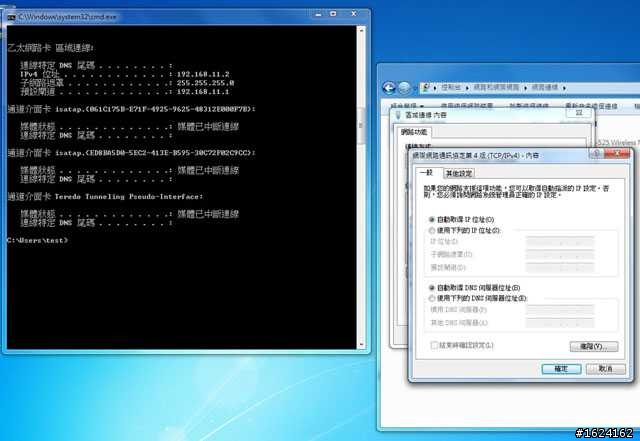640x441 pixels.
Task: Click the 子網路遮罩 input field
Action: pyautogui.click(x=560, y=255)
